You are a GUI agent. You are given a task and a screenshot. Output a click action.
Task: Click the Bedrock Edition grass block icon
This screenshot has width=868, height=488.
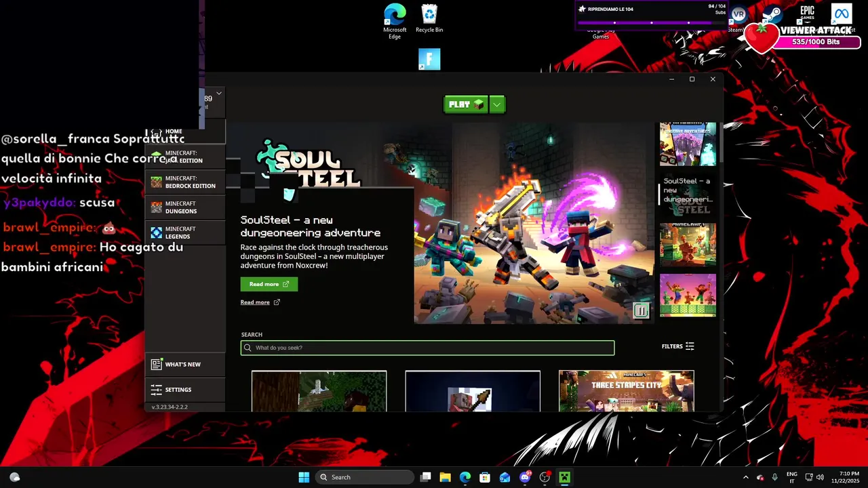[x=157, y=182]
